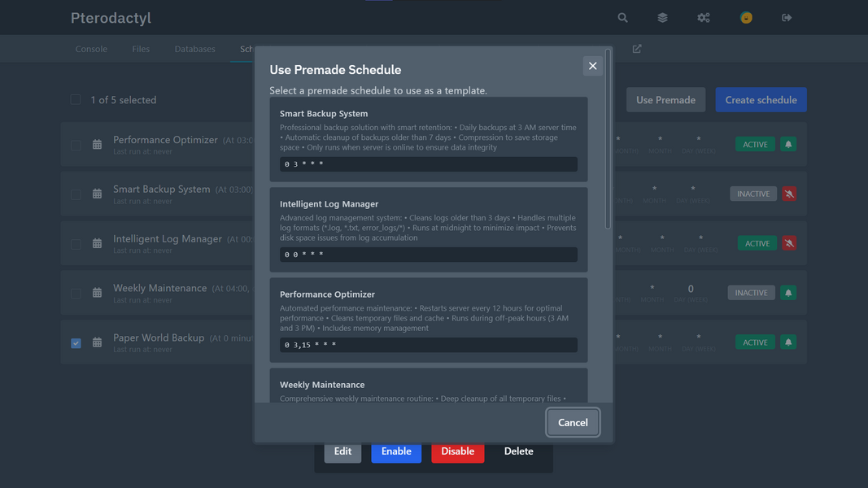868x488 pixels.
Task: Open the search icon in the header
Action: [x=622, y=18]
